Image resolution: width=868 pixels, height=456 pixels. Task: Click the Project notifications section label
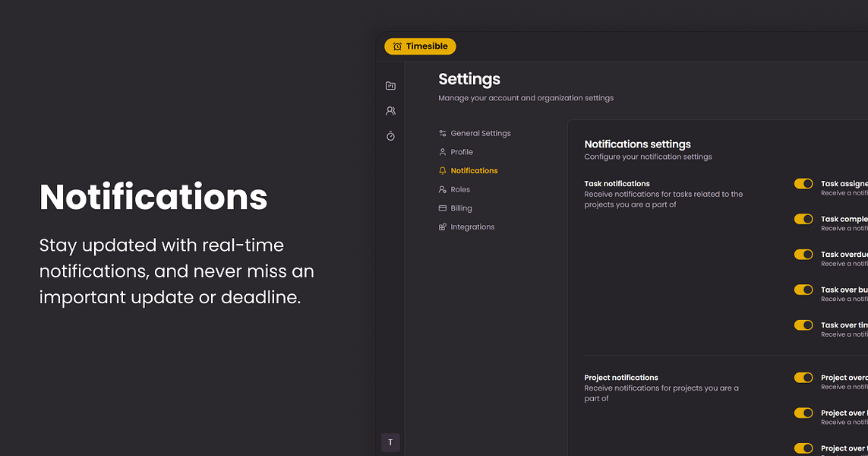click(621, 378)
